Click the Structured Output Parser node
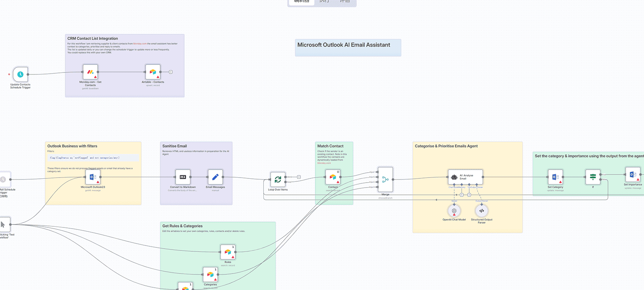The image size is (644, 290). pos(481,211)
